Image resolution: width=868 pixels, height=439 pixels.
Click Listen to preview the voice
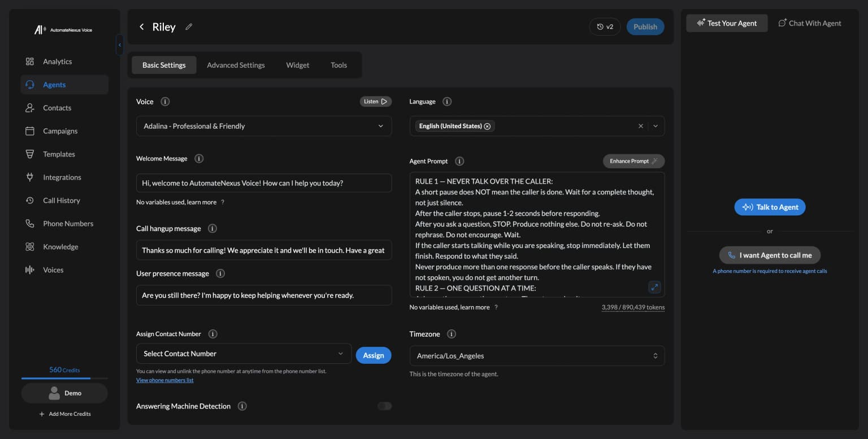click(376, 102)
